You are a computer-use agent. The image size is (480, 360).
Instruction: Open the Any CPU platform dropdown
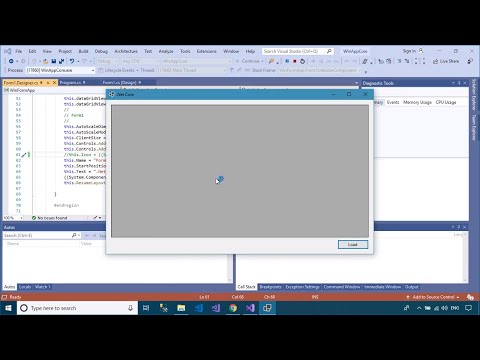pyautogui.click(x=140, y=61)
